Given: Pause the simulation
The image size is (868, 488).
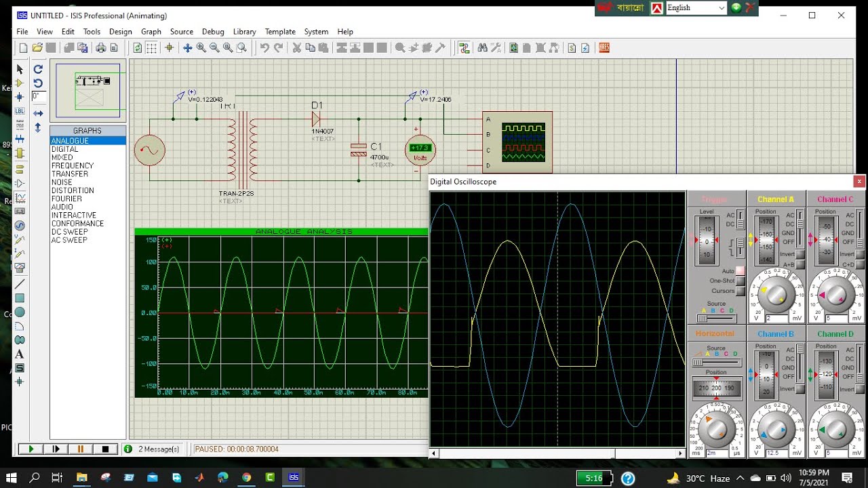Looking at the screenshot, I should [x=81, y=449].
